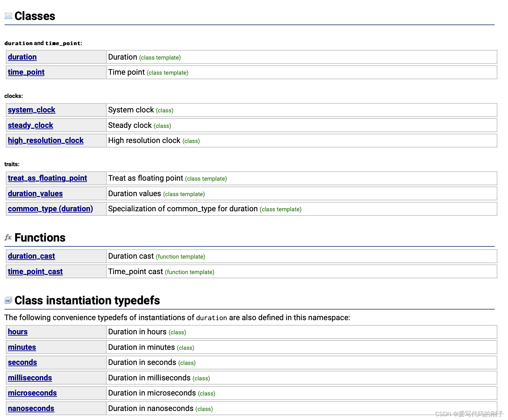Image resolution: width=508 pixels, height=420 pixels.
Task: Open common_type (duration) link
Action: pyautogui.click(x=50, y=209)
